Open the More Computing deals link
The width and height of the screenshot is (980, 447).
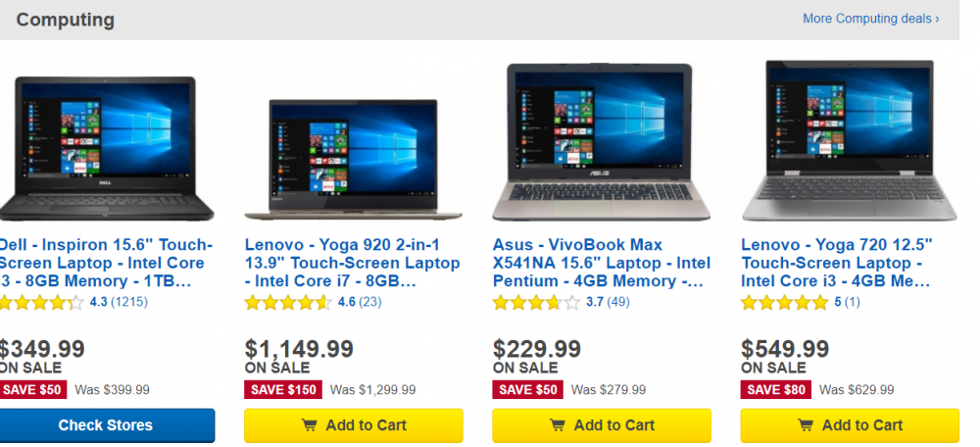[x=870, y=19]
